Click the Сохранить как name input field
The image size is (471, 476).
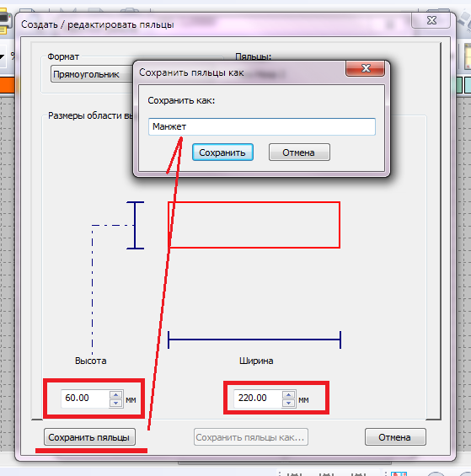(262, 126)
